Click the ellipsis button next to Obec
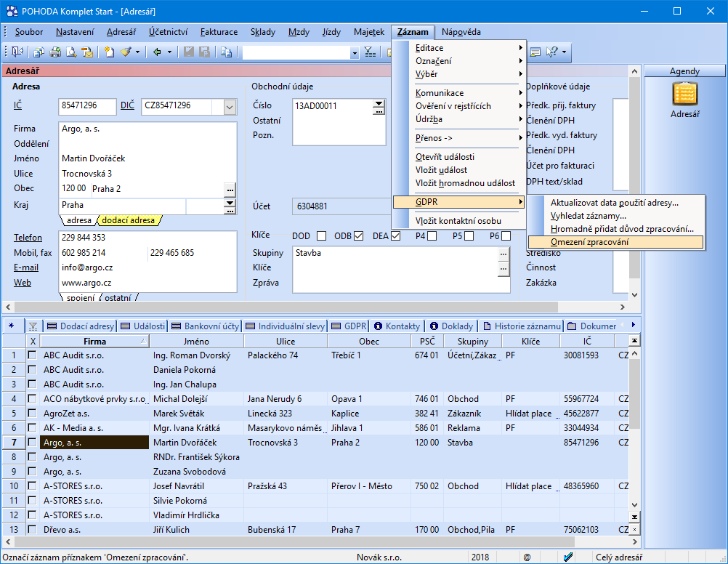The height and width of the screenshot is (564, 728). click(230, 190)
